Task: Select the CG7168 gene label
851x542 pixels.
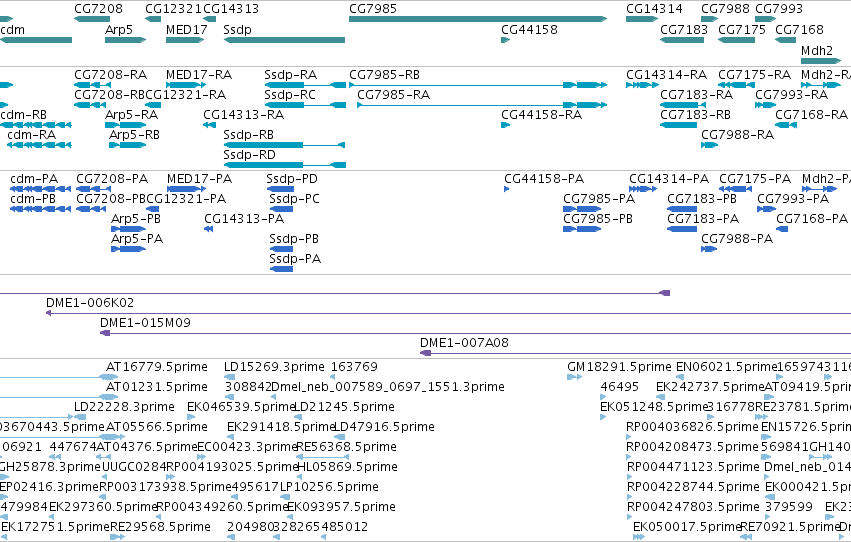Action: [799, 29]
